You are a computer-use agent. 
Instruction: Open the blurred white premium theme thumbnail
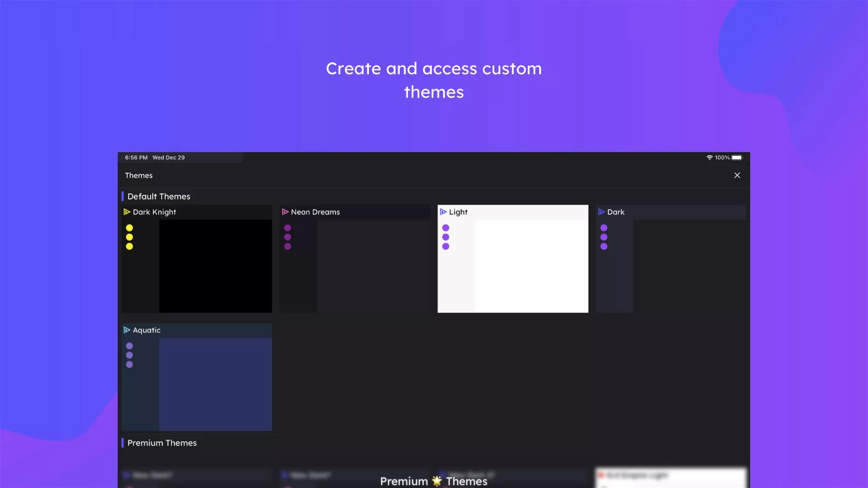tap(670, 478)
